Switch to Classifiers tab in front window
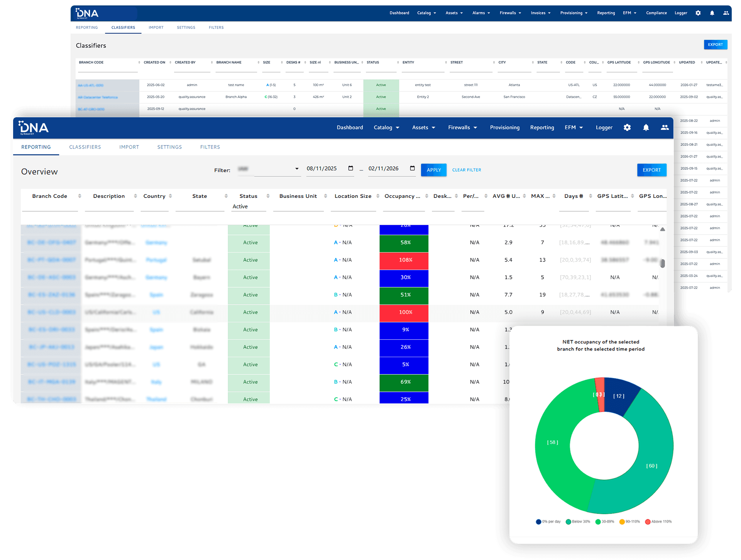Screen dimensions: 741x560 pos(85,147)
